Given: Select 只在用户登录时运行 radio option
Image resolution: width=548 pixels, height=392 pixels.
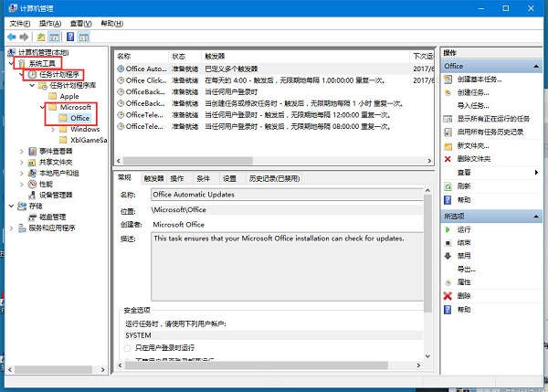Looking at the screenshot, I should (129, 349).
